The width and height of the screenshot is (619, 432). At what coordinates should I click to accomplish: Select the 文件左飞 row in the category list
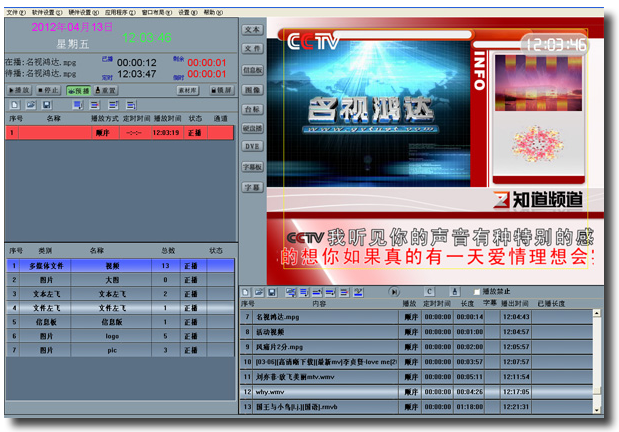120,308
